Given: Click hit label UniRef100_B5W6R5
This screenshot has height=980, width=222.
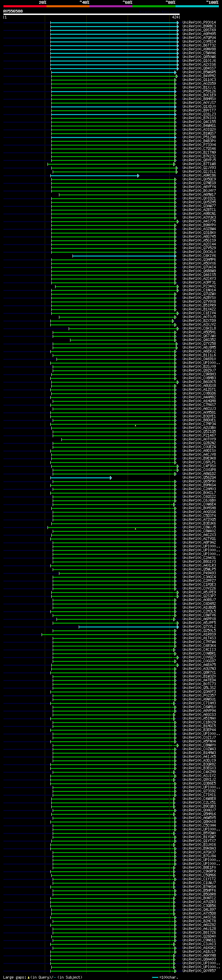Looking at the screenshot, I should 199,72.
